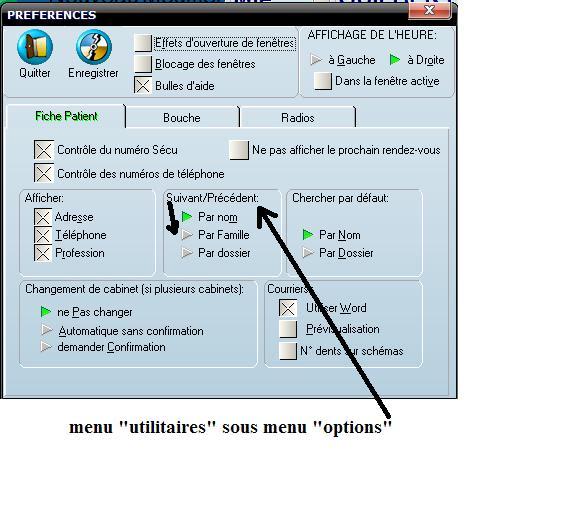
Task: Check Ne pas afficher le prochain rendez-vous
Action: tap(239, 150)
